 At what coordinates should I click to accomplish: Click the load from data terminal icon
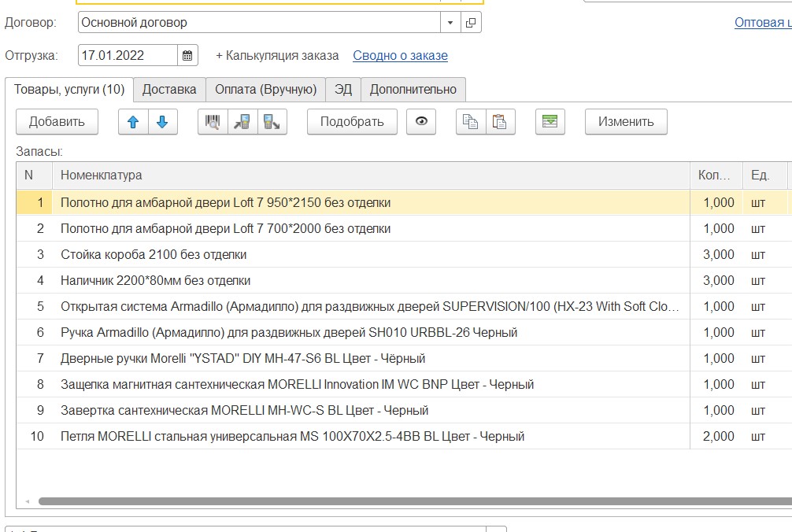coord(242,122)
